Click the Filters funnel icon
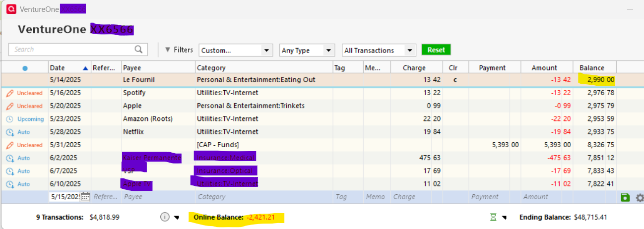 168,50
